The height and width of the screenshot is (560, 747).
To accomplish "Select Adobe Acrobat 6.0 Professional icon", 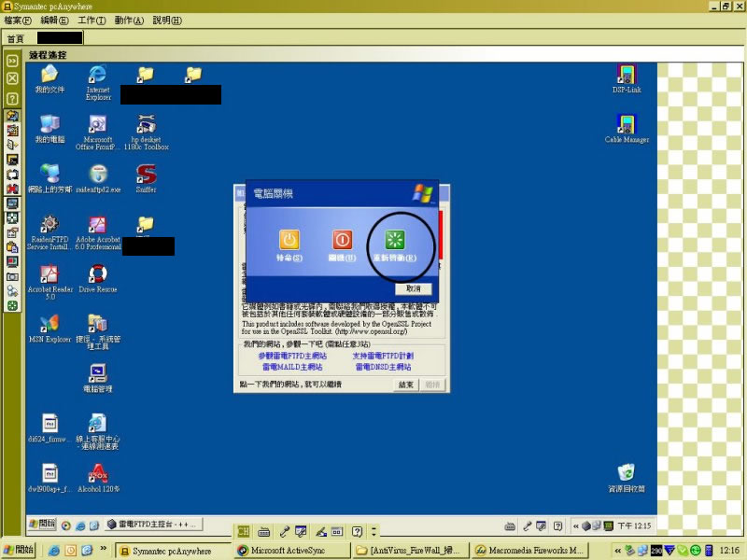I will pyautogui.click(x=98, y=232).
